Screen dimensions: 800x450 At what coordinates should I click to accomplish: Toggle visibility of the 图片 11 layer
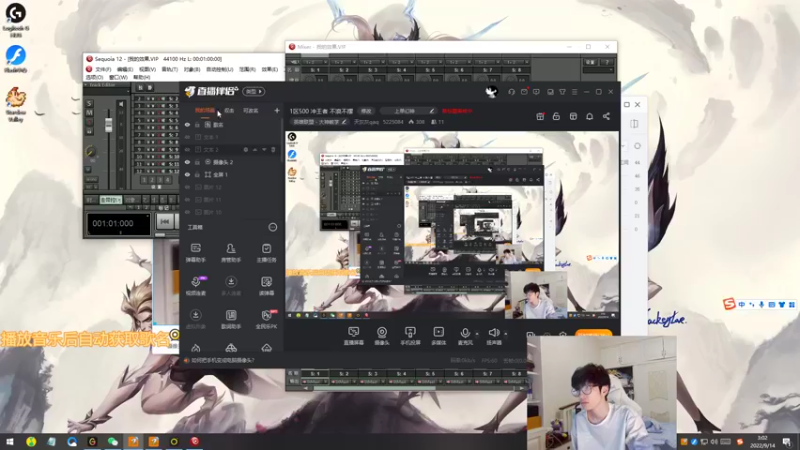point(187,199)
